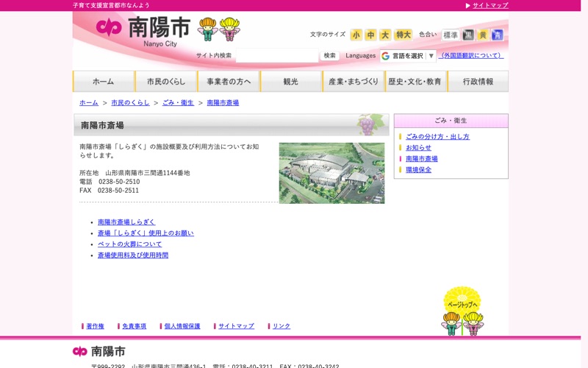
Task: Open the サイトマップ link in top bar
Action: tap(490, 5)
